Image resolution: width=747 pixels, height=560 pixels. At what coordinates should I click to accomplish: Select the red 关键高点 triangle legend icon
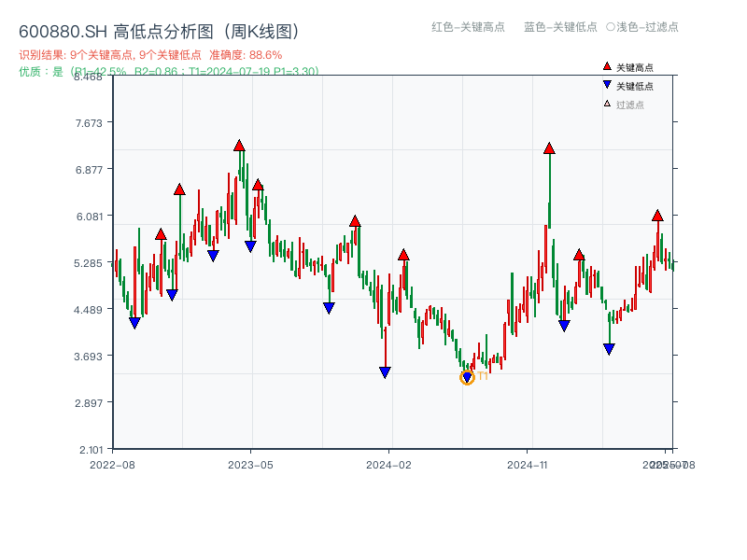tap(607, 65)
